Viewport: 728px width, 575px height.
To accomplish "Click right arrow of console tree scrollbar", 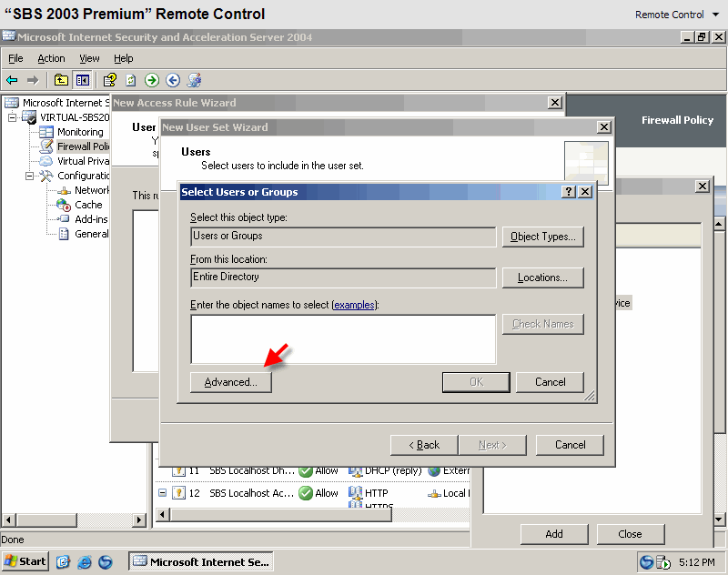I will coord(139,520).
